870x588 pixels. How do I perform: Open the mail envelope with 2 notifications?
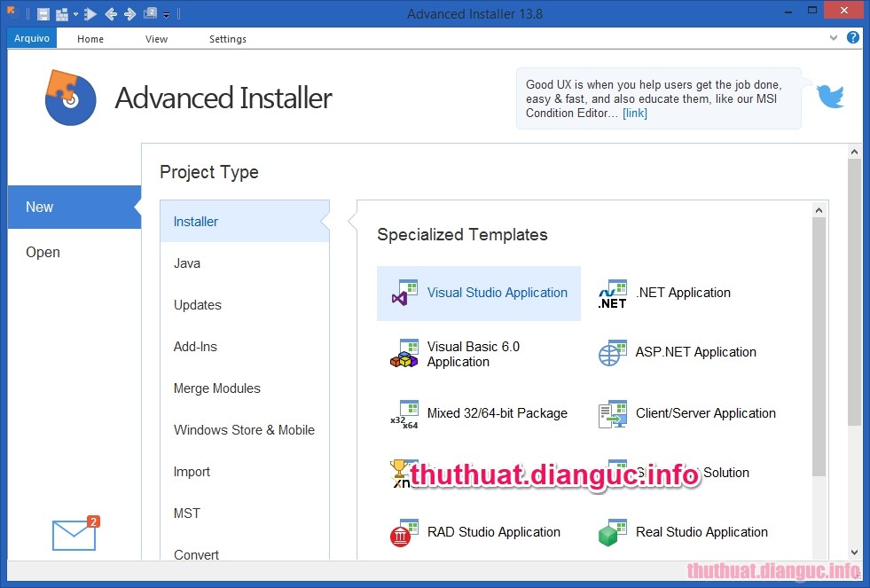pos(74,534)
